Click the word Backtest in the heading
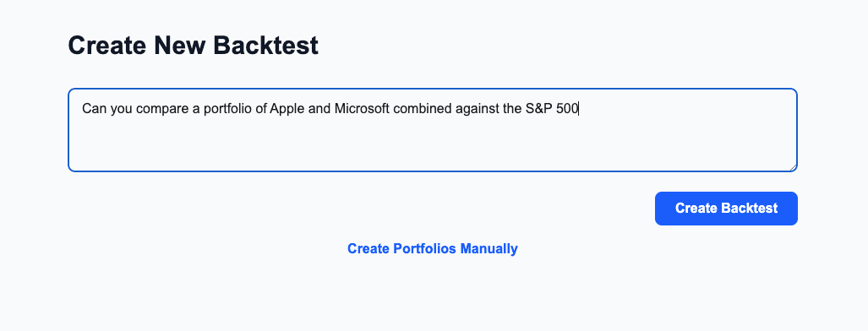 [265, 46]
